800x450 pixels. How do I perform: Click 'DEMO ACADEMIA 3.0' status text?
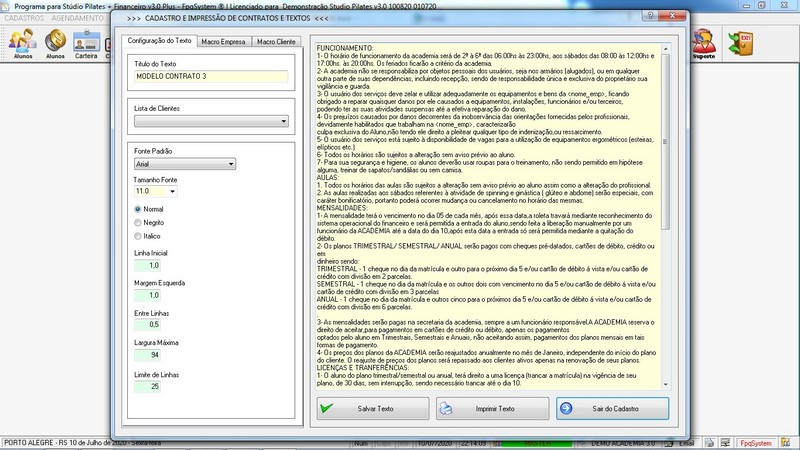point(622,443)
